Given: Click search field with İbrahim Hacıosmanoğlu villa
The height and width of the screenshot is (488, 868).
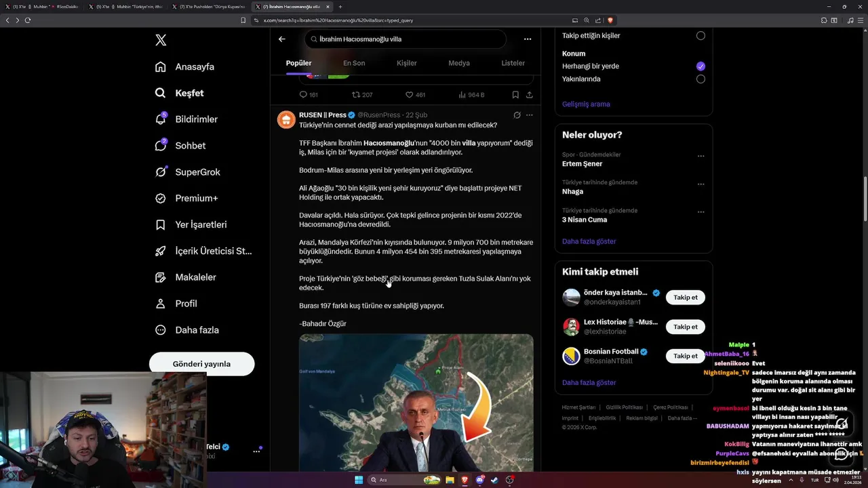Looking at the screenshot, I should 406,39.
